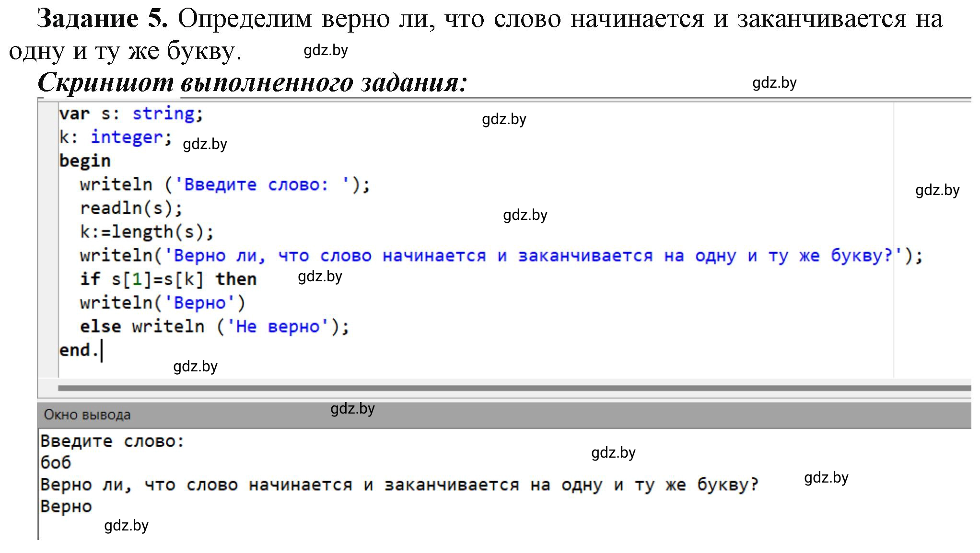Click the output result 'Верно'
This screenshot has width=980, height=553.
[66, 506]
